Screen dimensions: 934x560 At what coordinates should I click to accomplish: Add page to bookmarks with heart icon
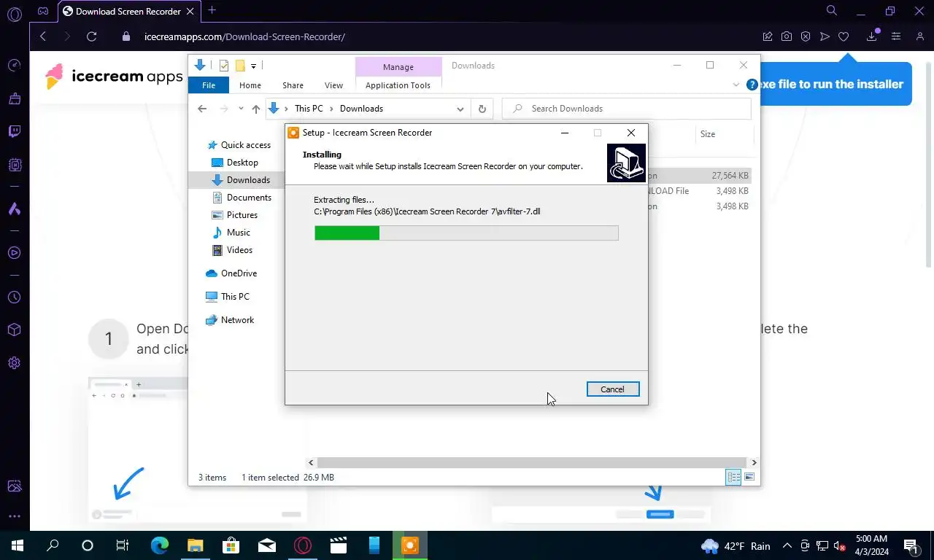tap(844, 36)
